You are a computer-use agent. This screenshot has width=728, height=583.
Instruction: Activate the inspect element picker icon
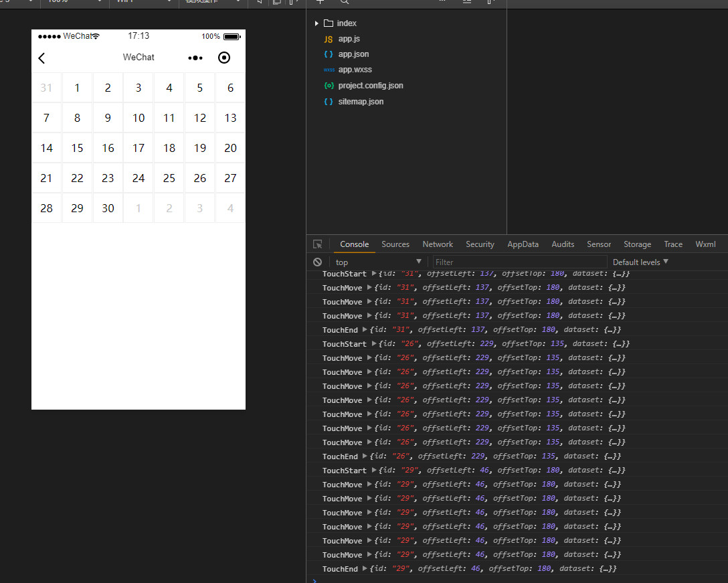pyautogui.click(x=318, y=244)
